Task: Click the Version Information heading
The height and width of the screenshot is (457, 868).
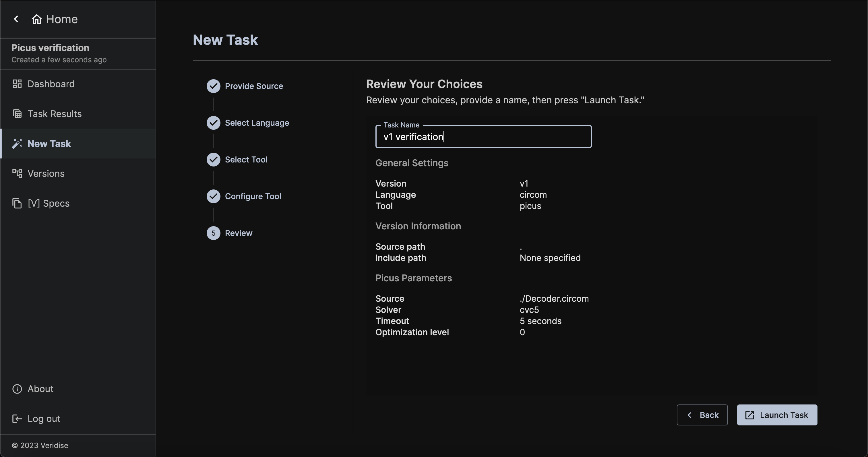Action: click(x=418, y=226)
